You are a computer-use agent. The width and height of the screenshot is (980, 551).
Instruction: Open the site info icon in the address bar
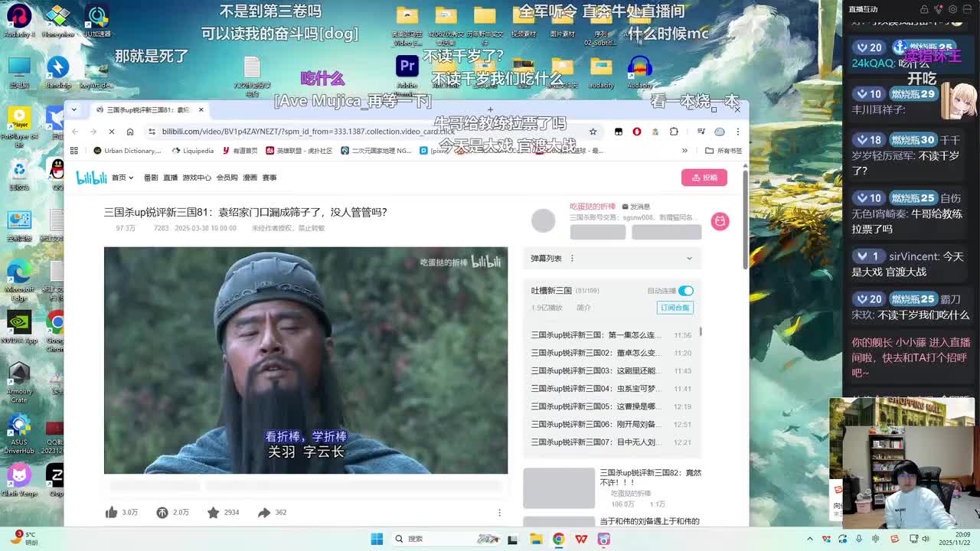(152, 132)
